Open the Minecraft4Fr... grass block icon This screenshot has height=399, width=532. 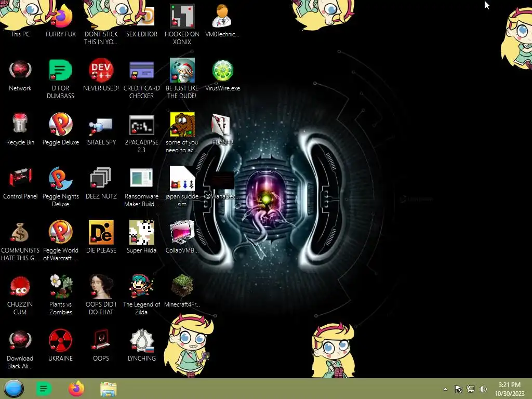pos(182,291)
